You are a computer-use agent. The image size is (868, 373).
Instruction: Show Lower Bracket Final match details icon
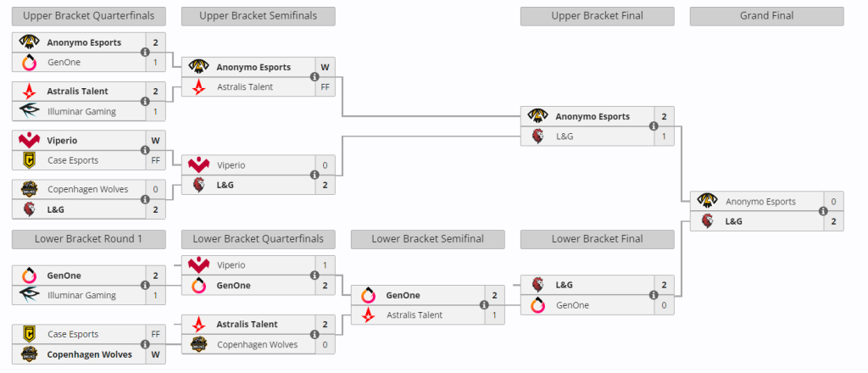pos(654,295)
